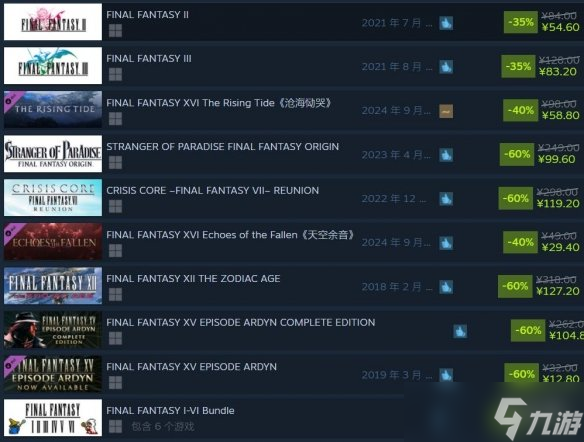Click the -60% discount badge for FINAL FANTASY XII
This screenshot has width=584, height=442.
point(515,286)
